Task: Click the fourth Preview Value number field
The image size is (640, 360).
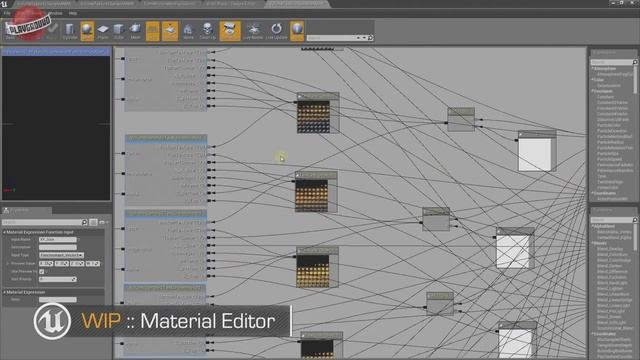Action: point(93,264)
